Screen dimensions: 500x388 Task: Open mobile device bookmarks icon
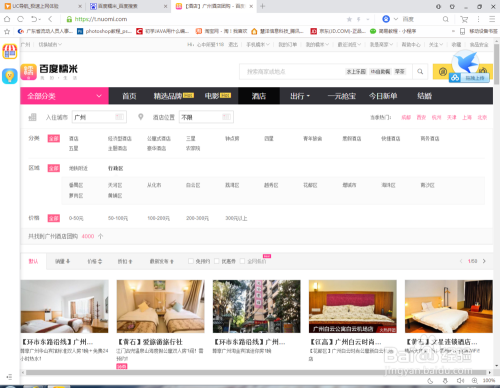[x=462, y=31]
